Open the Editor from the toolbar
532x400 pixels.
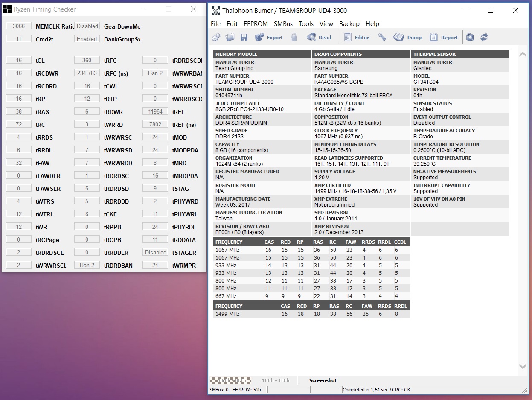pos(357,38)
